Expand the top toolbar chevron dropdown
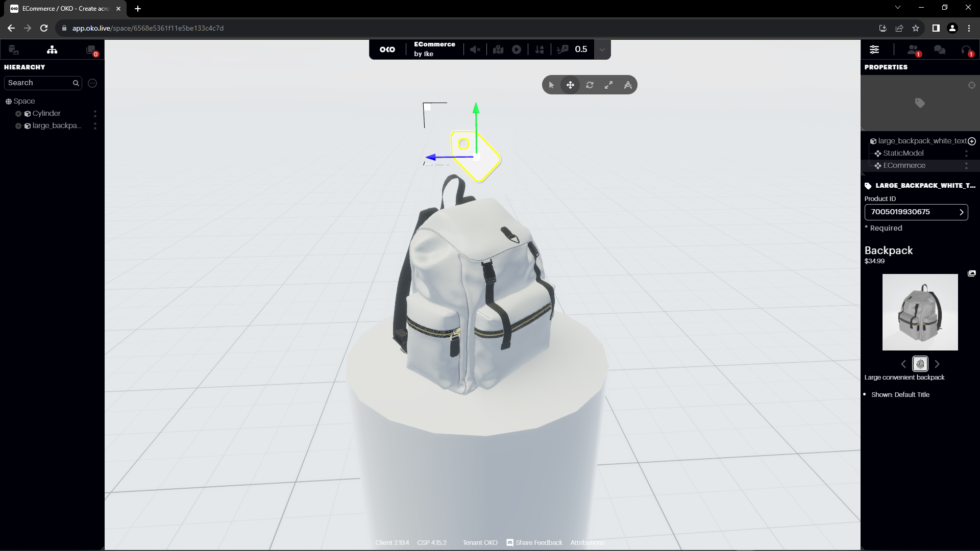Image resolution: width=980 pixels, height=551 pixels. 602,49
